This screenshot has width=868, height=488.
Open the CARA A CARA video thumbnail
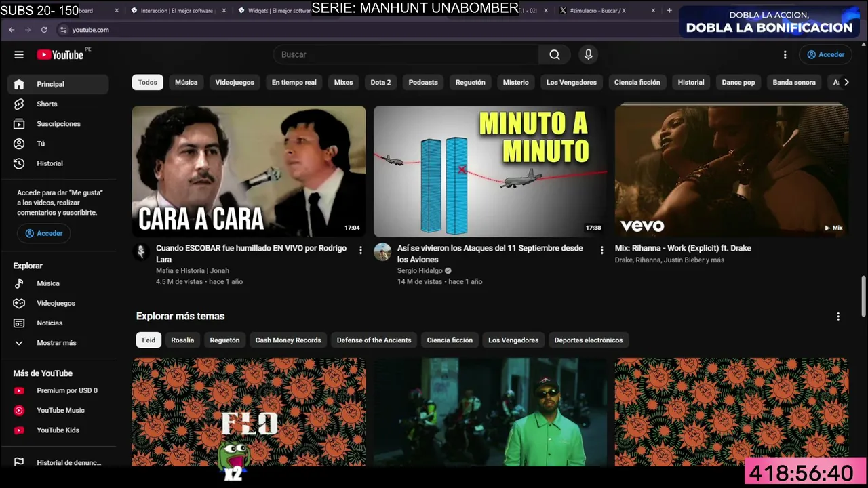click(249, 171)
